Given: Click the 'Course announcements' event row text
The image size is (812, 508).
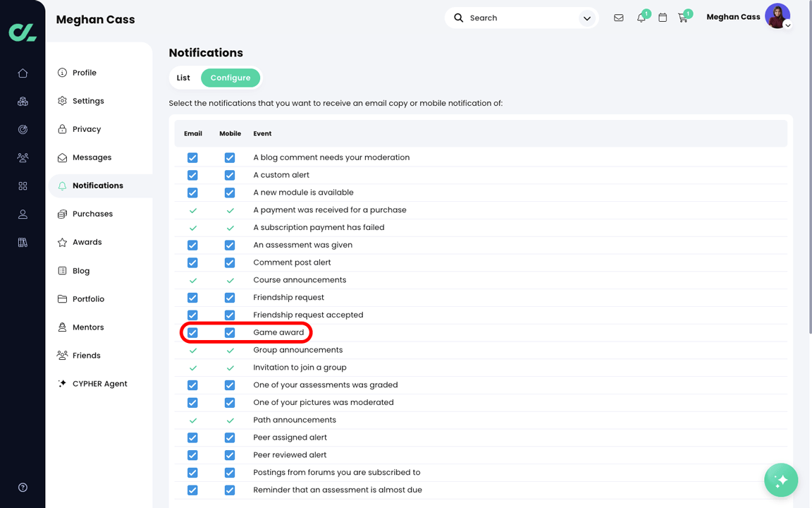Looking at the screenshot, I should point(300,280).
